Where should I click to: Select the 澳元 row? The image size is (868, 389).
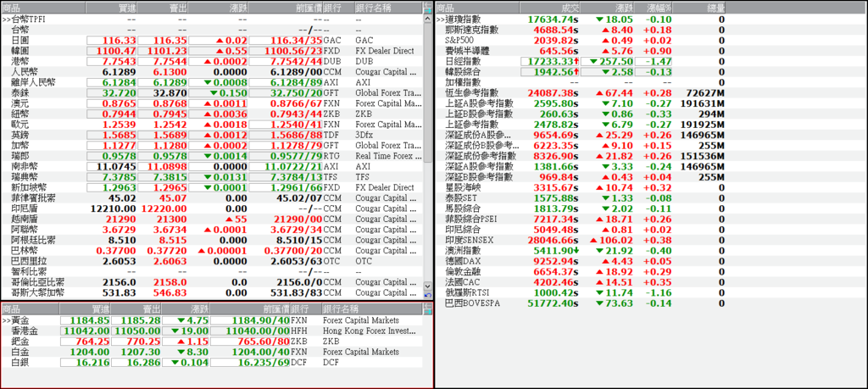coord(212,103)
